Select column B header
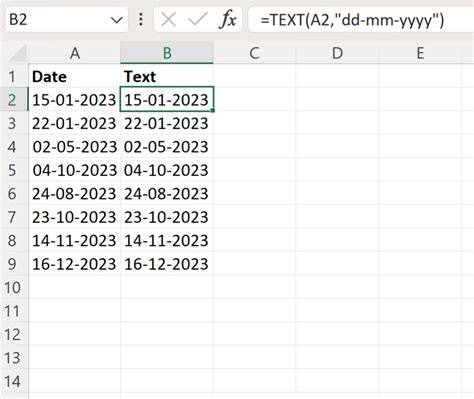474x399 pixels. (x=167, y=53)
